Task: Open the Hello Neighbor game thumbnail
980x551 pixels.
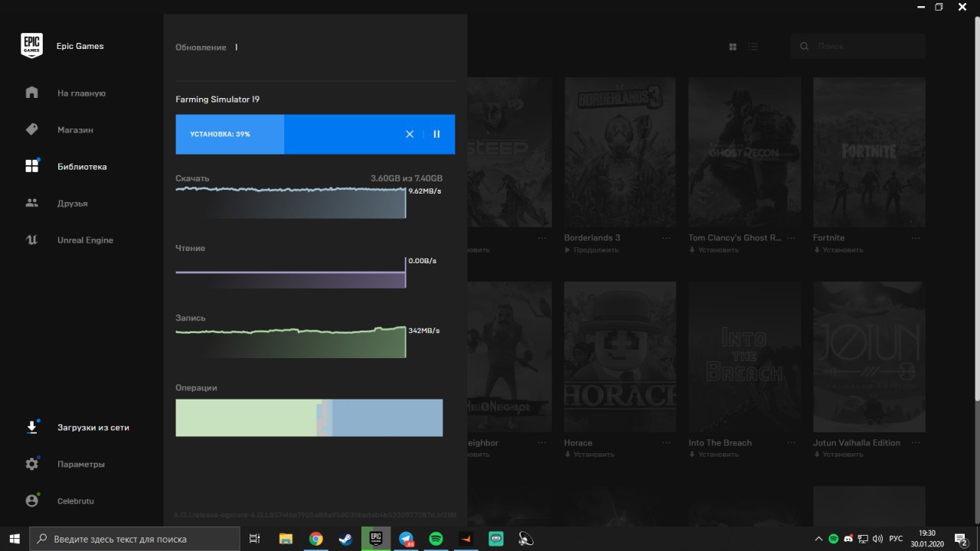Action: [x=509, y=357]
